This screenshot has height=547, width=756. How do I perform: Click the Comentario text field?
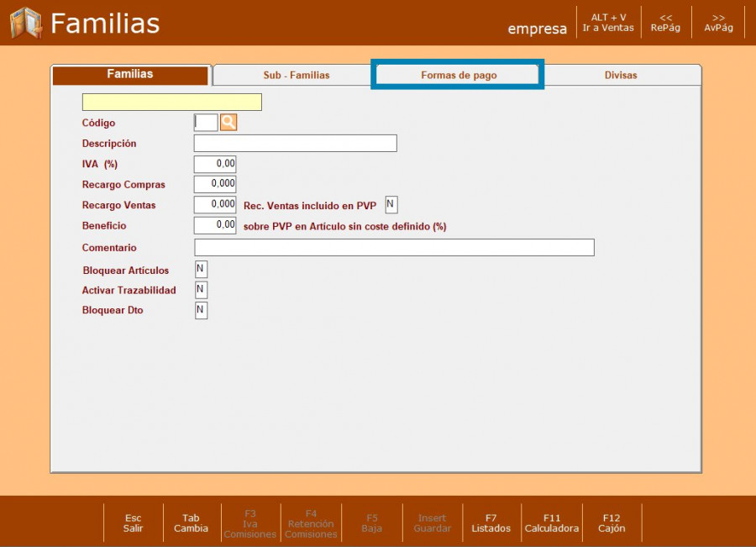[x=394, y=247]
